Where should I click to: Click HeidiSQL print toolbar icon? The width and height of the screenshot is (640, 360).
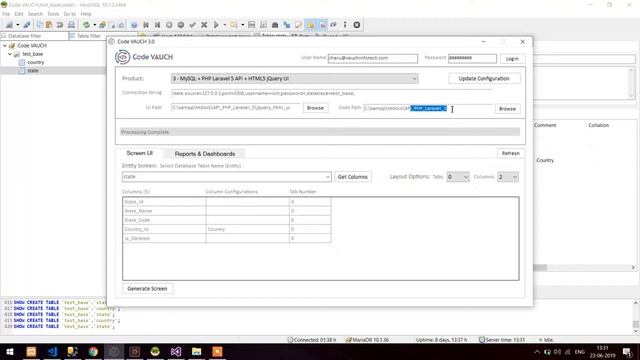71,25
